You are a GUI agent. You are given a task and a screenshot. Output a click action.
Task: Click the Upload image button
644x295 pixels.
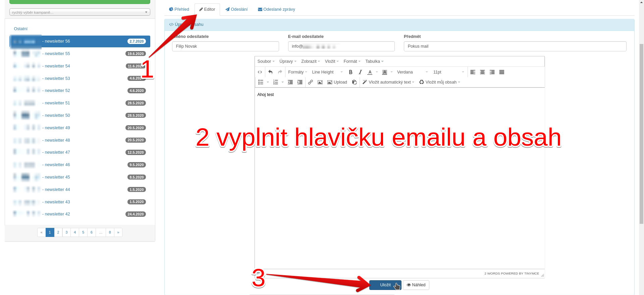coord(337,82)
